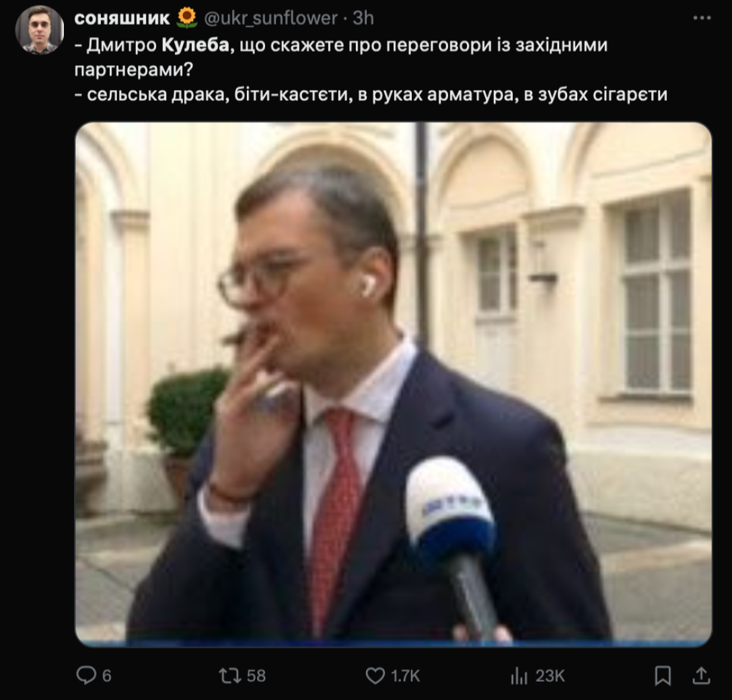Open the author's profile avatar
Viewport: 732px width, 700px height.
(39, 30)
